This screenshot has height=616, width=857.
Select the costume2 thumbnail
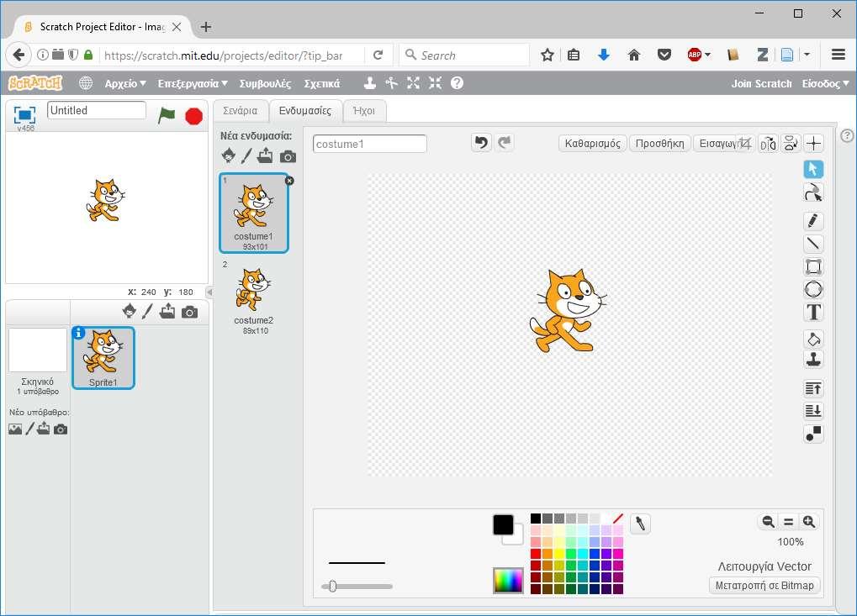254,297
